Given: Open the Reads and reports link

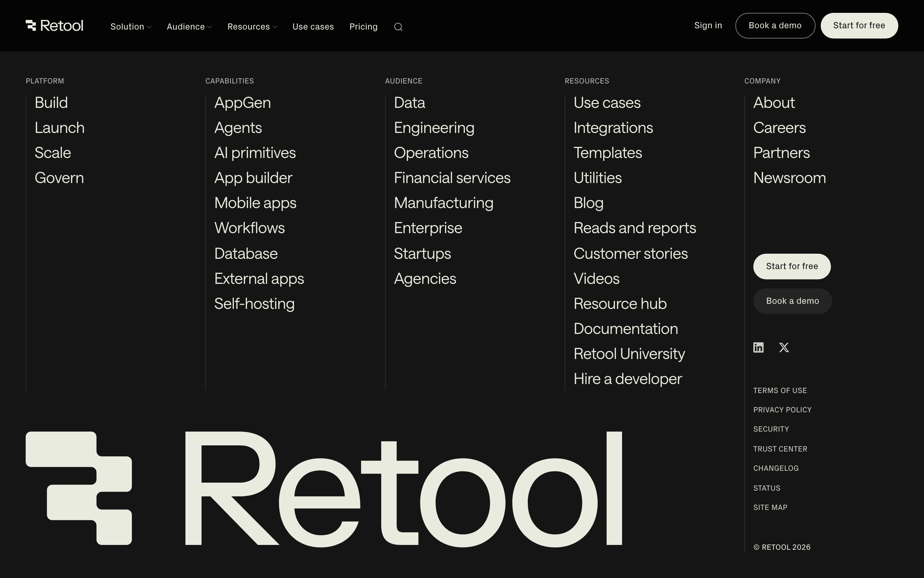Looking at the screenshot, I should tap(635, 228).
